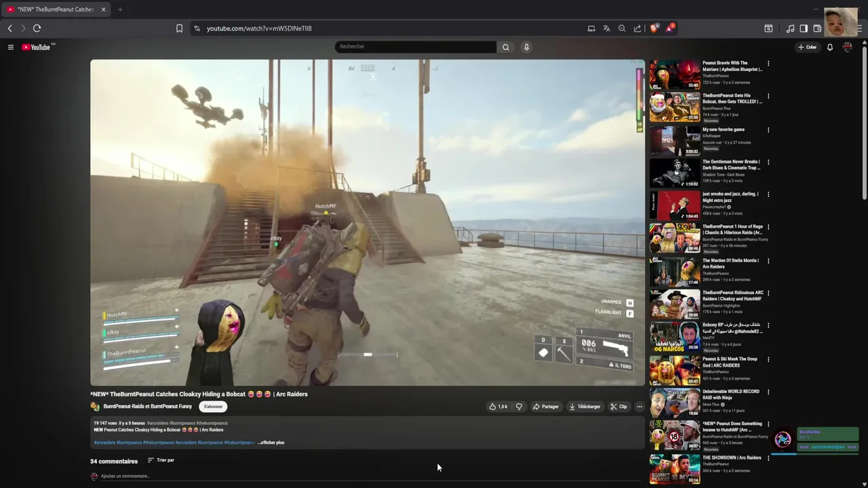
Task: Open options for just smoke and jazz
Action: pos(768,195)
